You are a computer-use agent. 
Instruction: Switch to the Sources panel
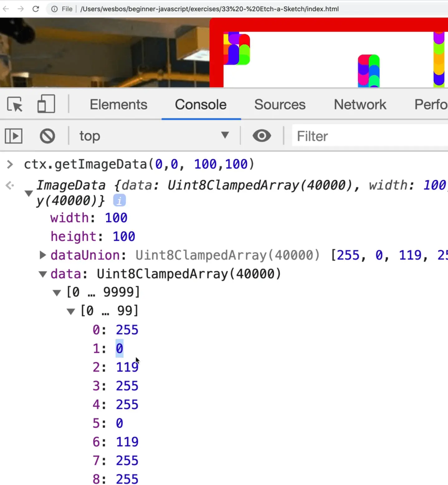[279, 104]
